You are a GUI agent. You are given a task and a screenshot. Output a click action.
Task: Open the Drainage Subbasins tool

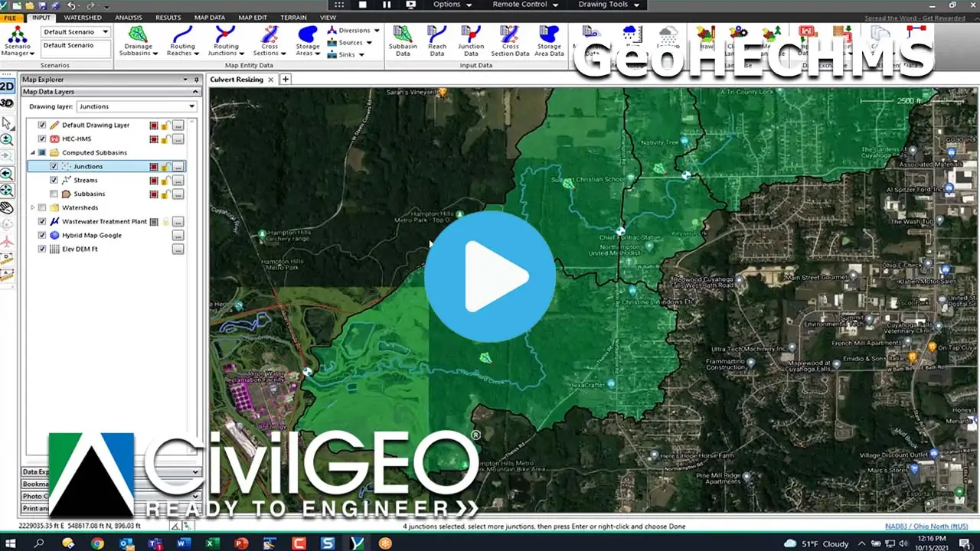pyautogui.click(x=139, y=40)
